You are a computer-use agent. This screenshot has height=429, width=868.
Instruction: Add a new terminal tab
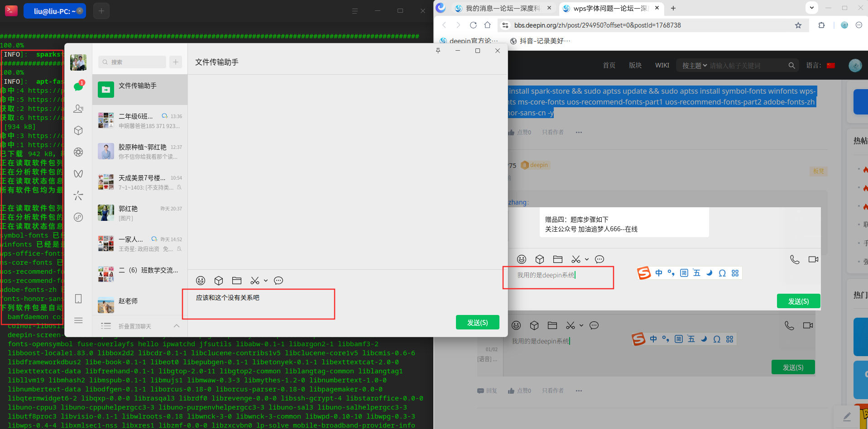pos(101,11)
